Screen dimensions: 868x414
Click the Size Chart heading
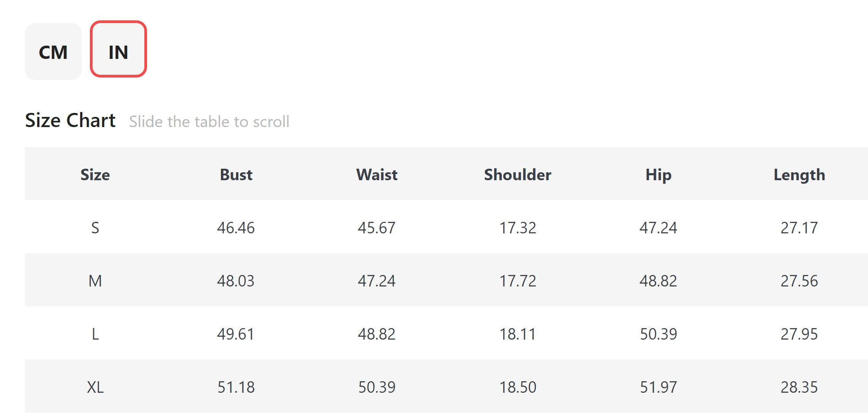(x=70, y=120)
